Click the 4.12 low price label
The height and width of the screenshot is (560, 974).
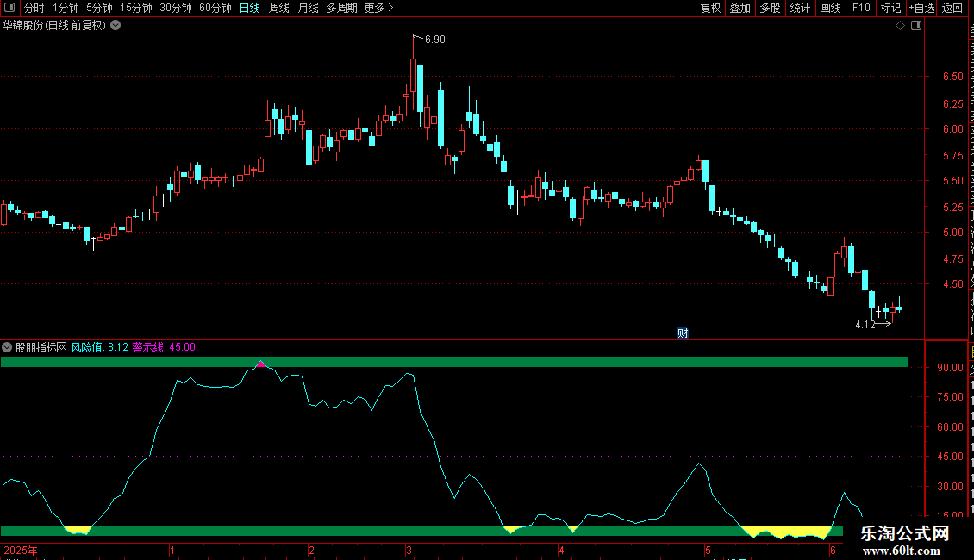pos(865,325)
